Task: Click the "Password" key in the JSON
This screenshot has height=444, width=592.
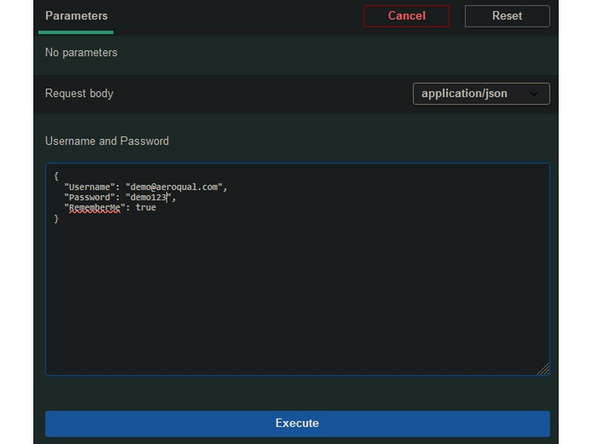Action: 89,197
